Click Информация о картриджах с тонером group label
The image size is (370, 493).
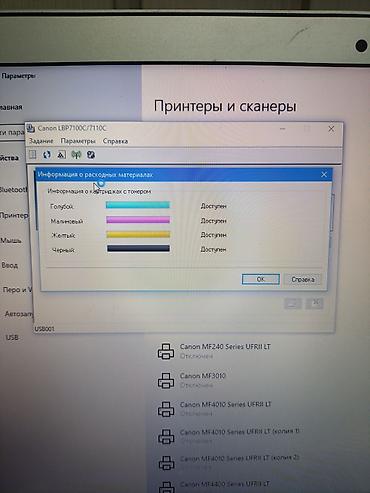(x=99, y=191)
